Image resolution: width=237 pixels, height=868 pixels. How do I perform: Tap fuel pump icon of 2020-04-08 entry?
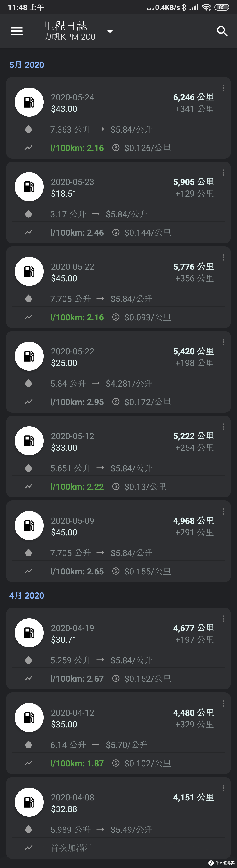pos(29,802)
